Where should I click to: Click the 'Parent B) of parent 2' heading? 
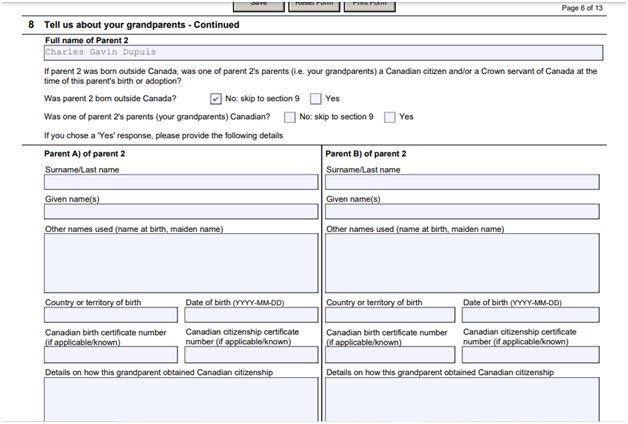[366, 154]
